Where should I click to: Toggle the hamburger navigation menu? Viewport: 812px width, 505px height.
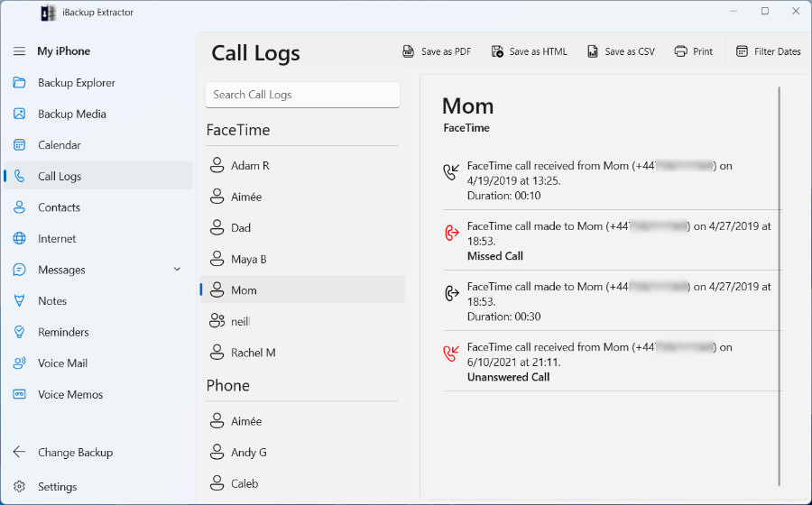pyautogui.click(x=19, y=51)
